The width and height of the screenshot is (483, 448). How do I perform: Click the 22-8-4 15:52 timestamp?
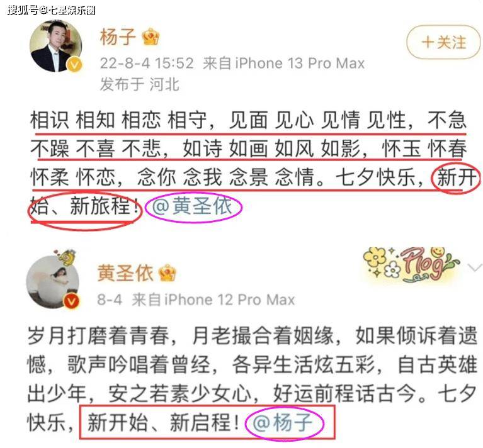pos(147,64)
